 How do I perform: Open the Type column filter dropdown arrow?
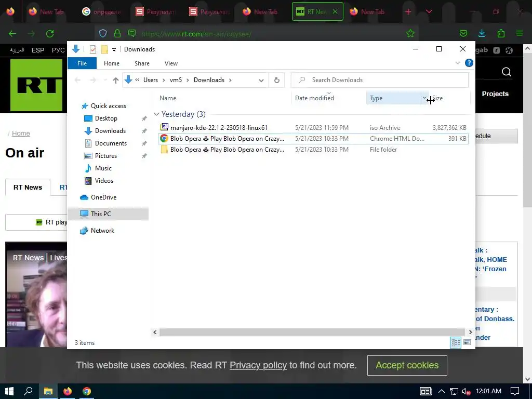click(424, 98)
